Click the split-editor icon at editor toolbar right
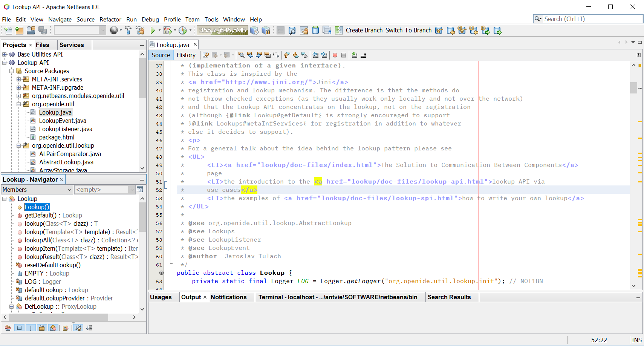The image size is (644, 346). point(639,55)
